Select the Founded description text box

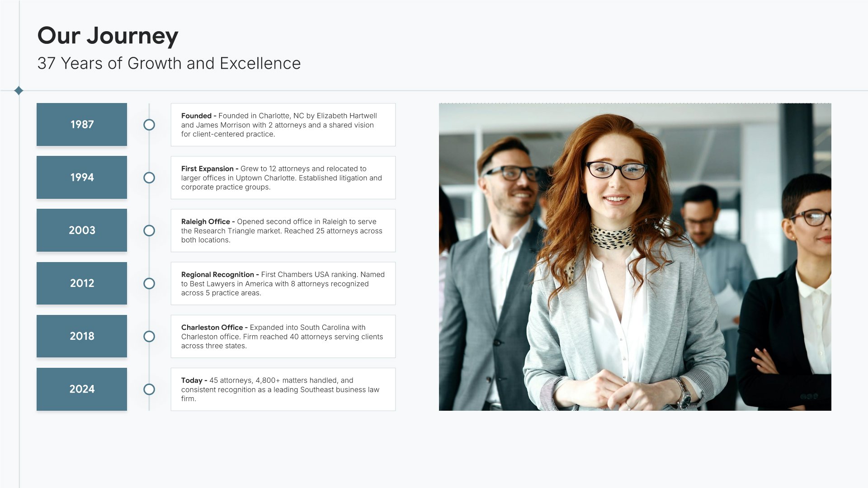coord(283,125)
